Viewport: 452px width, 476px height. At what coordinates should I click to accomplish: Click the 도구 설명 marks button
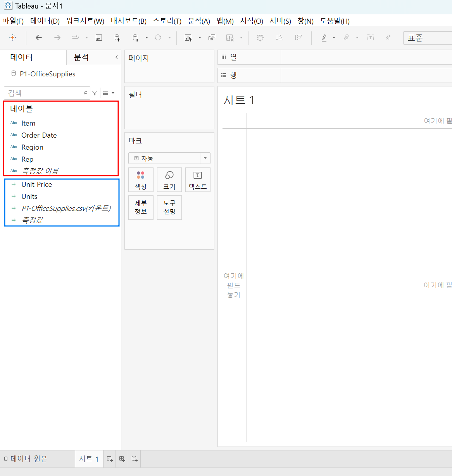tap(169, 208)
